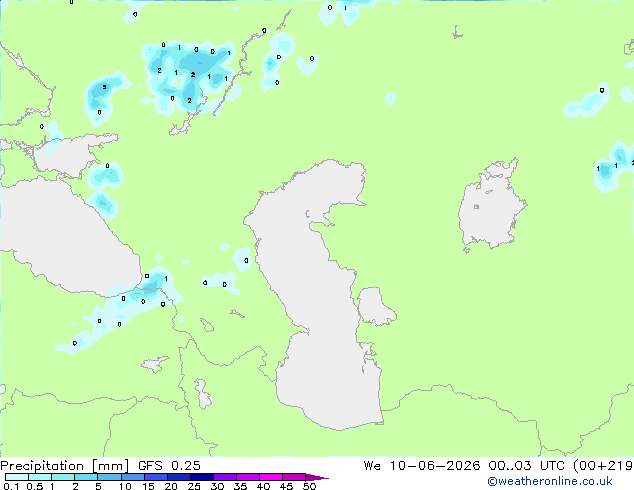Click the 'GFS 0.25' model label
634x490 pixels.
click(x=169, y=466)
